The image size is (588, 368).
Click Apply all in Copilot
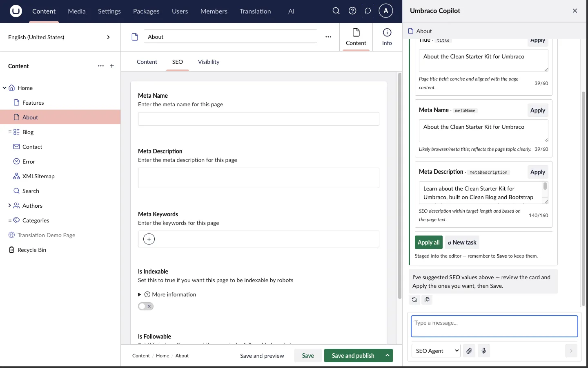point(429,242)
